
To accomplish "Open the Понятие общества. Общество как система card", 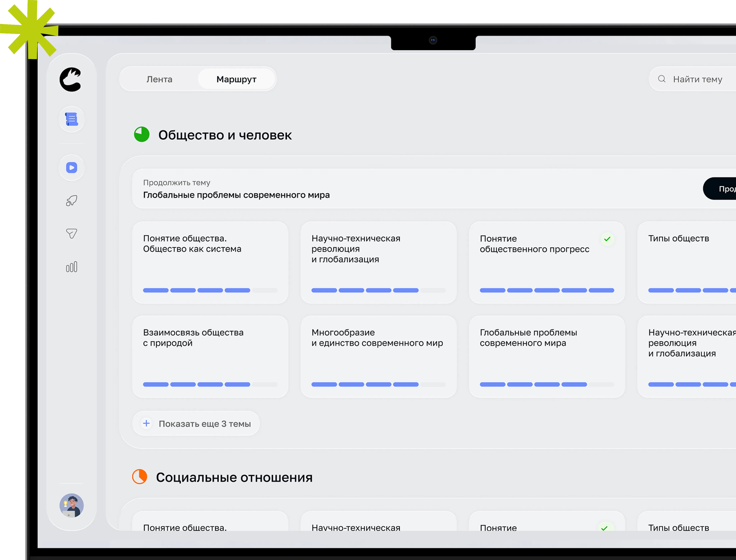I will coord(210,263).
